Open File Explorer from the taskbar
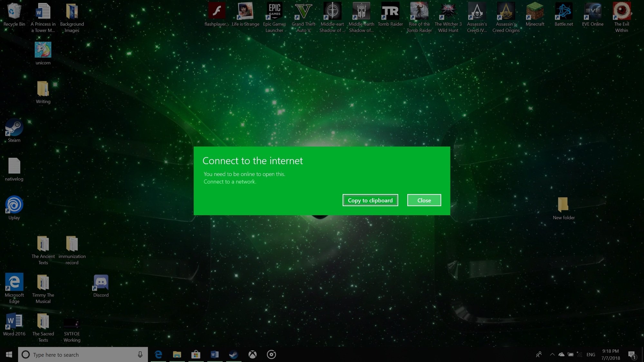 177,354
